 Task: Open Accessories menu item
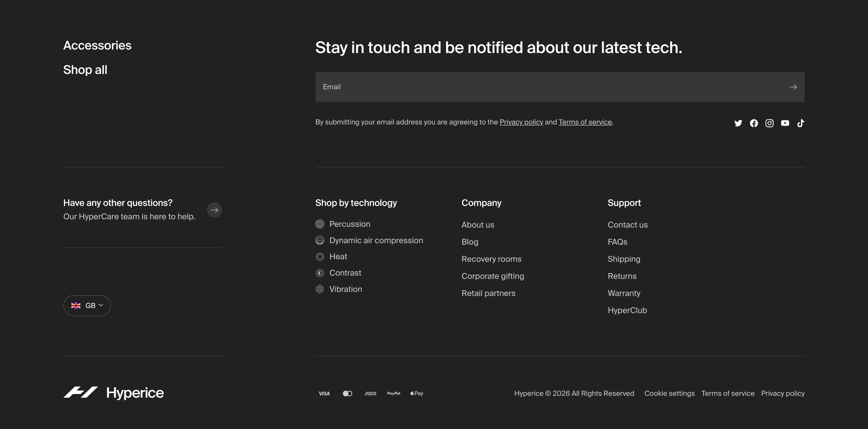coord(97,46)
